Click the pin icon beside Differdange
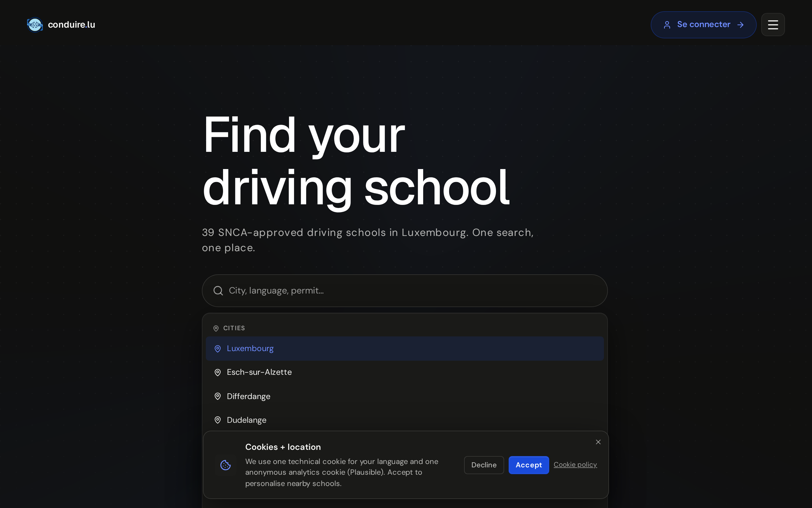This screenshot has height=508, width=812. coord(217,396)
